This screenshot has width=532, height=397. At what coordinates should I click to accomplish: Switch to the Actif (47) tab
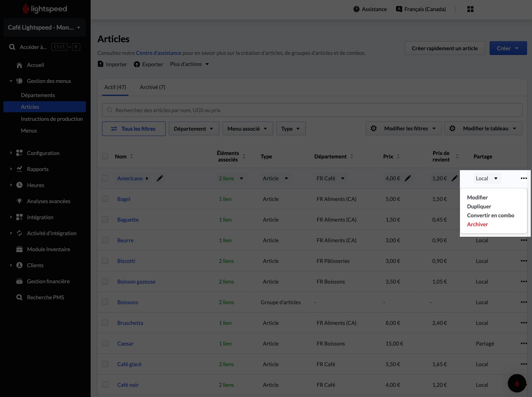[x=115, y=87]
